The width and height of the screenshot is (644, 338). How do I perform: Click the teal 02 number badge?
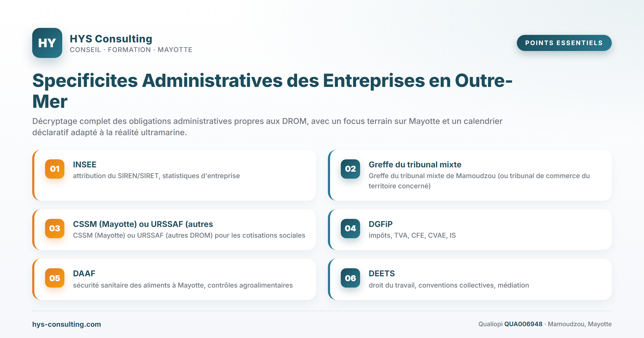coord(350,169)
